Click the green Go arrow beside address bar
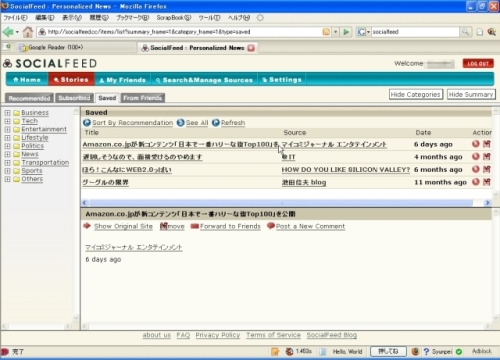The height and width of the screenshot is (360, 500). 346,32
